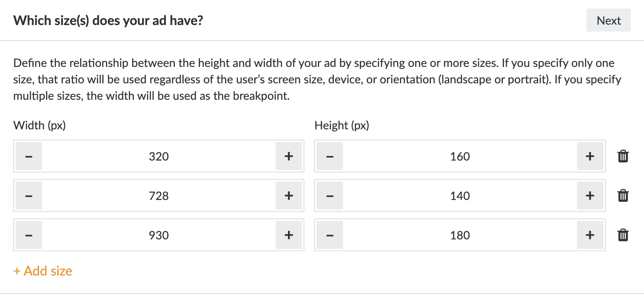The image size is (644, 294).
Task: Click the Next button
Action: (608, 21)
